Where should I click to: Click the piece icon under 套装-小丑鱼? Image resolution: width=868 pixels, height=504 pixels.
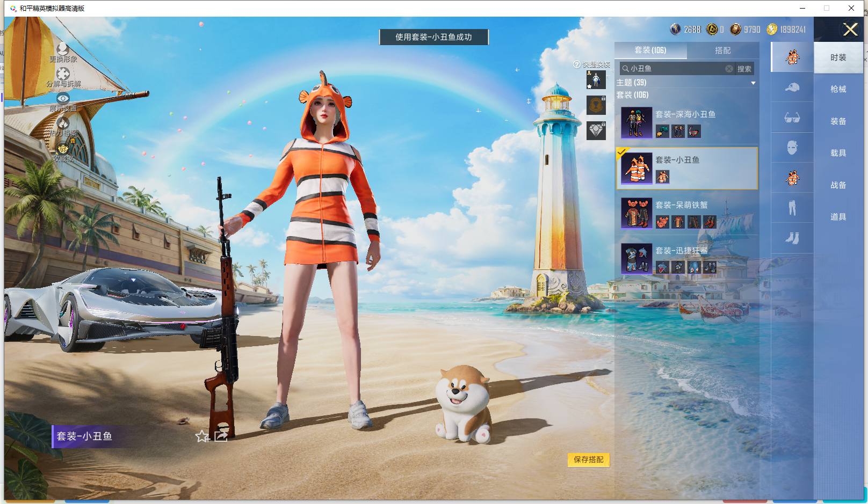(x=662, y=177)
